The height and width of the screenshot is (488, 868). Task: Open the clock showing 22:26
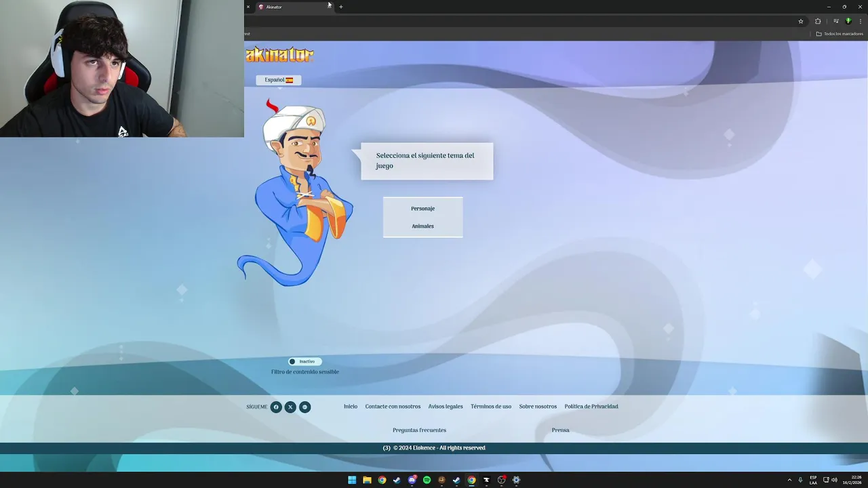pyautogui.click(x=852, y=480)
